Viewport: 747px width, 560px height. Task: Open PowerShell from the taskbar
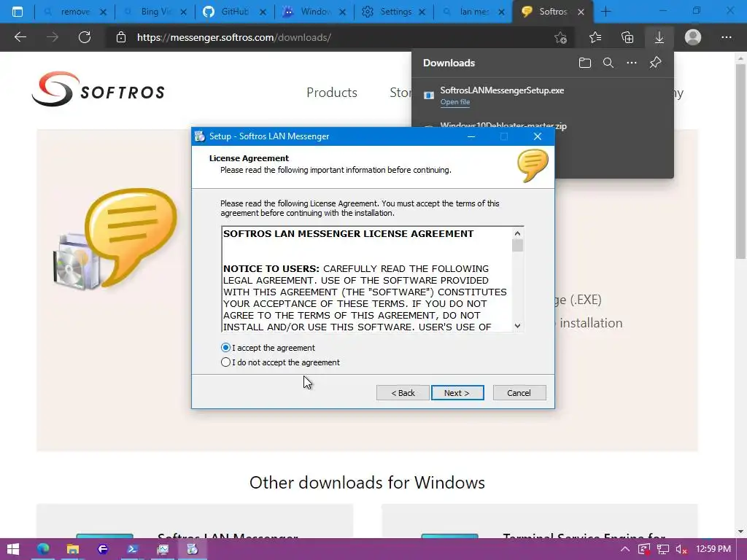click(133, 549)
